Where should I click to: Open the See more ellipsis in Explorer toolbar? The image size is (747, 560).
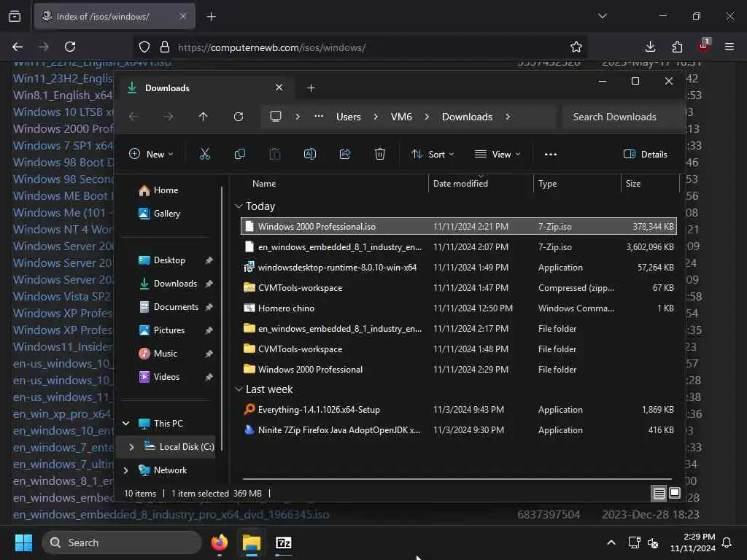551,155
